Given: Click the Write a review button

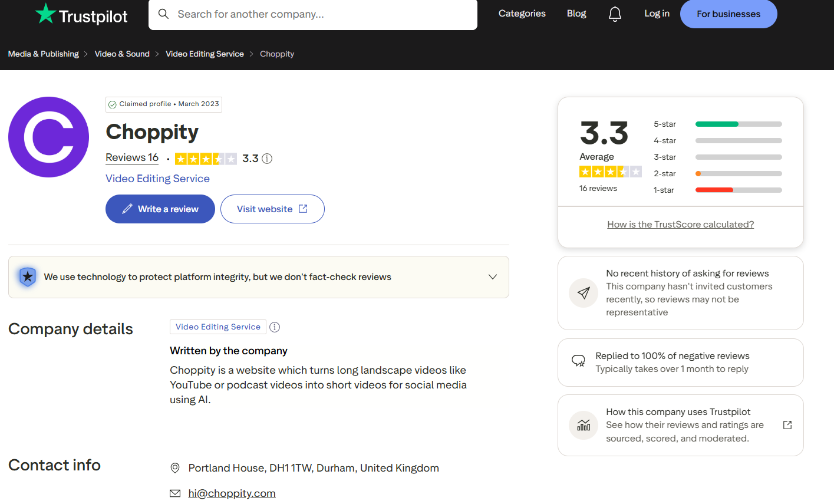Looking at the screenshot, I should [x=160, y=209].
